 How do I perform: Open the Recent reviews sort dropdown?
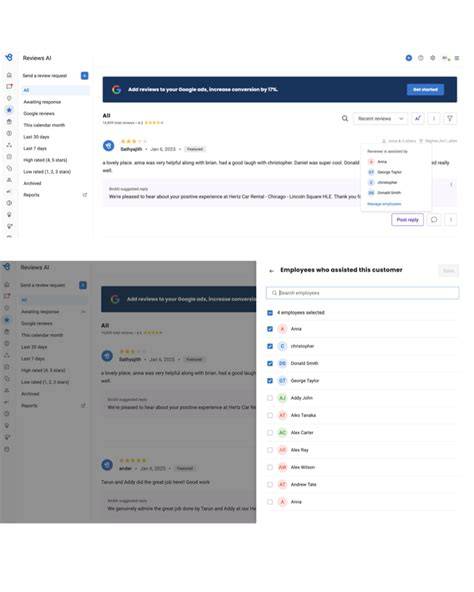point(380,119)
